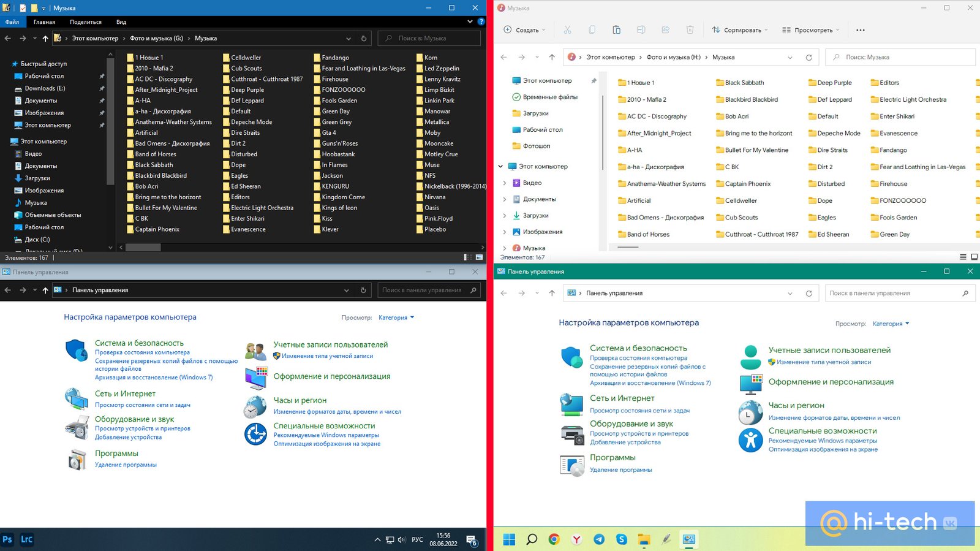The width and height of the screenshot is (980, 551).
Task: Click the volume icon in system tray
Action: click(x=402, y=540)
